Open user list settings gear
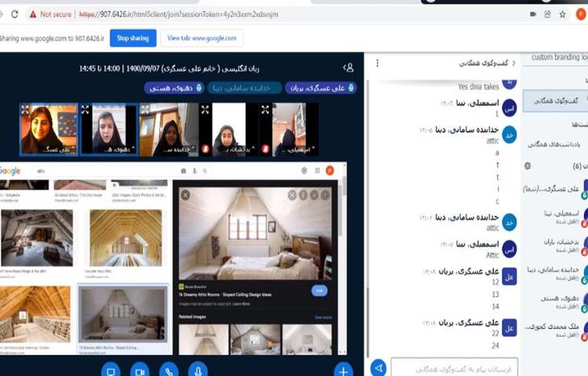This screenshot has width=588, height=376. point(528,166)
